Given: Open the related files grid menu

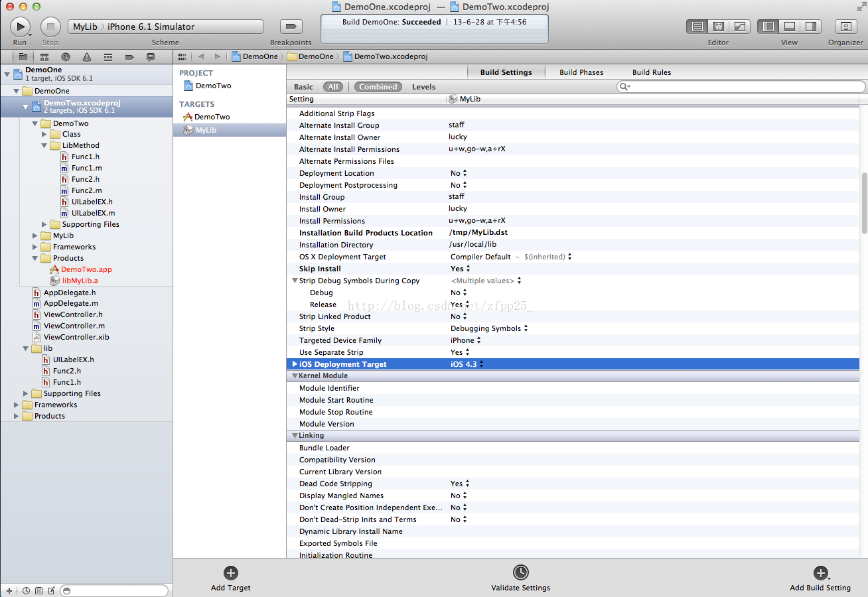Looking at the screenshot, I should [182, 56].
